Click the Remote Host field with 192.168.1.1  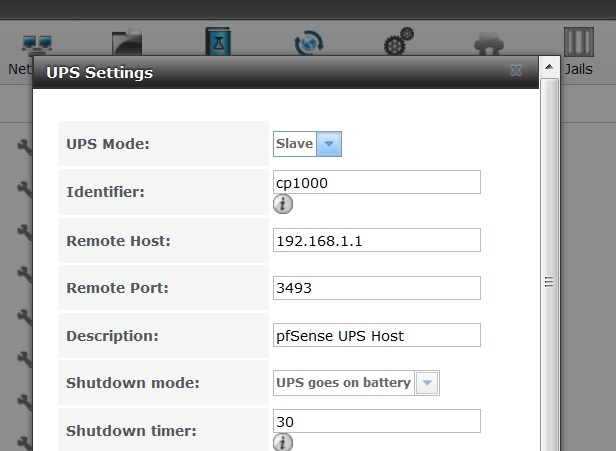coord(377,240)
